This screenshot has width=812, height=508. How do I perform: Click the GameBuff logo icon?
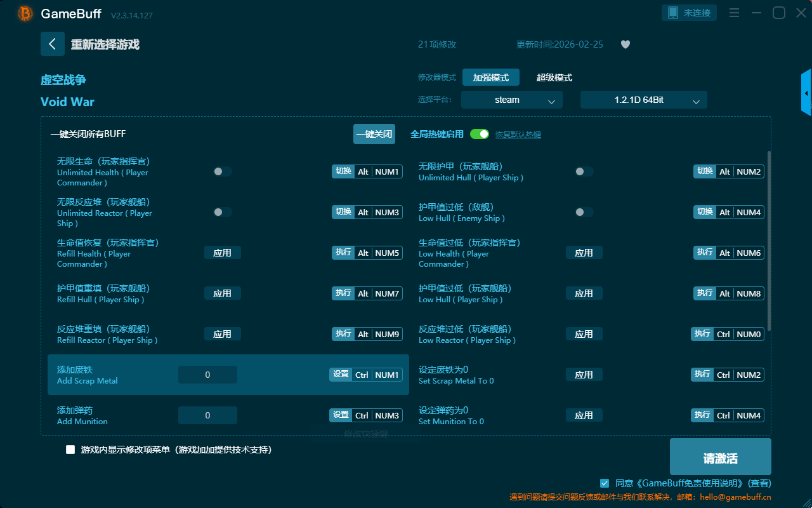coord(25,13)
